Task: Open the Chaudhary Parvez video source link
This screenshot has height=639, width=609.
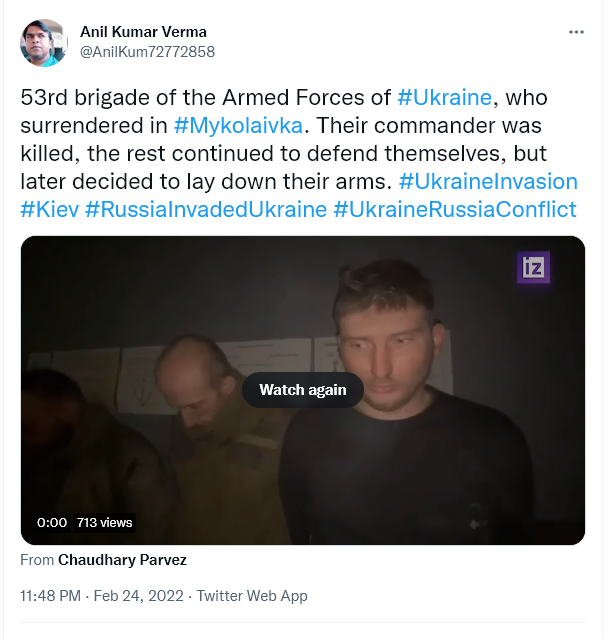Action: tap(122, 560)
